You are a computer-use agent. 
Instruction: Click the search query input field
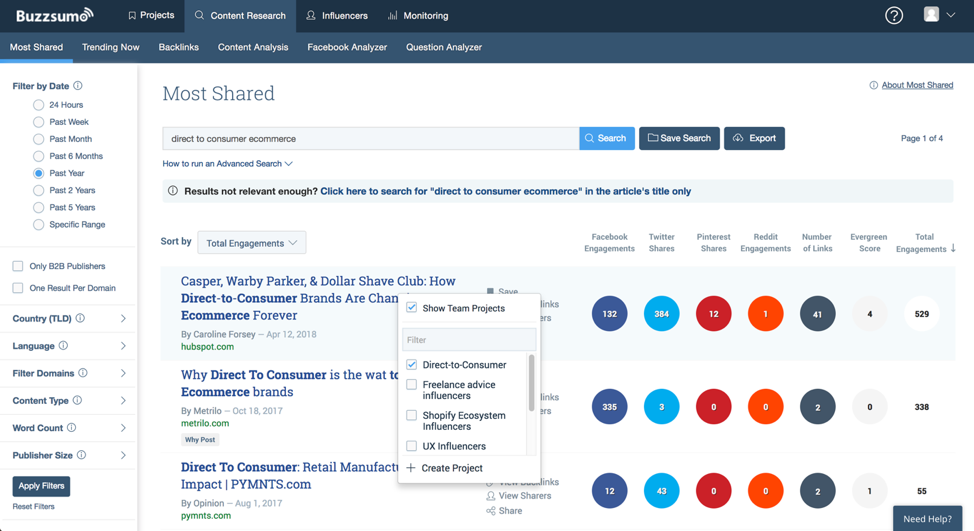pos(370,138)
